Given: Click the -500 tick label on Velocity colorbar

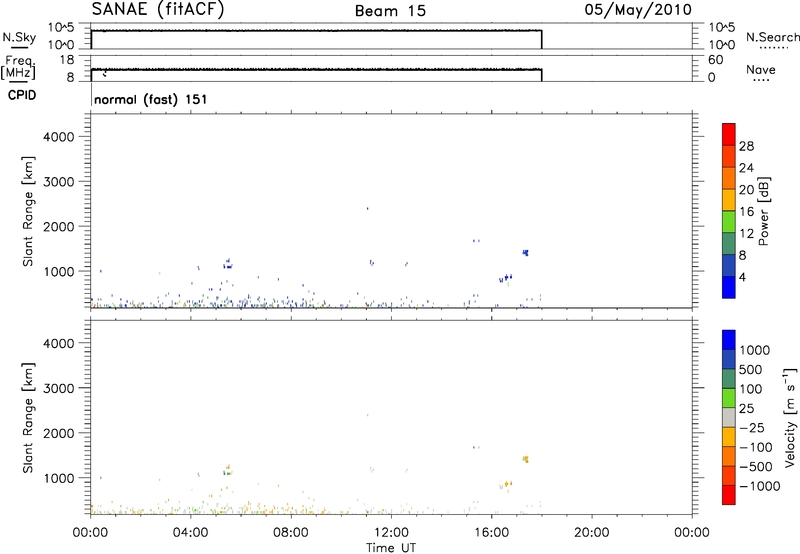Looking at the screenshot, I should pyautogui.click(x=756, y=467).
